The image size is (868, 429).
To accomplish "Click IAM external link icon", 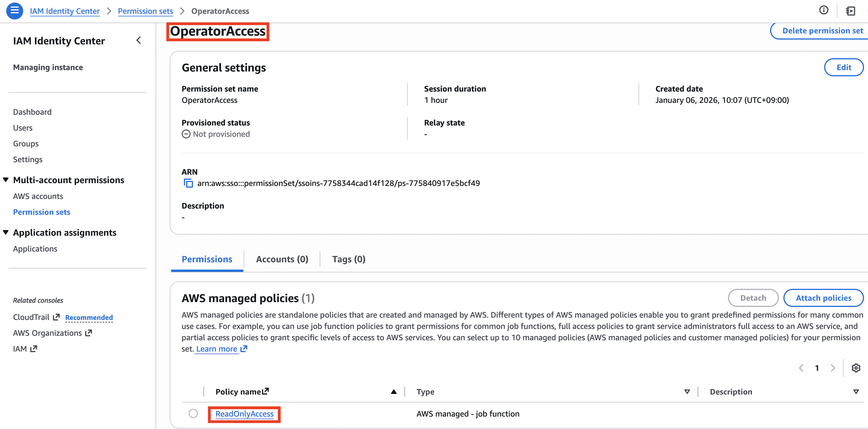I will (33, 348).
